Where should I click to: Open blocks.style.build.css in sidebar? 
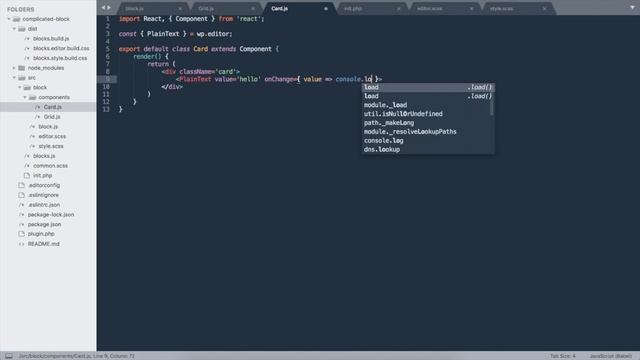pyautogui.click(x=60, y=58)
